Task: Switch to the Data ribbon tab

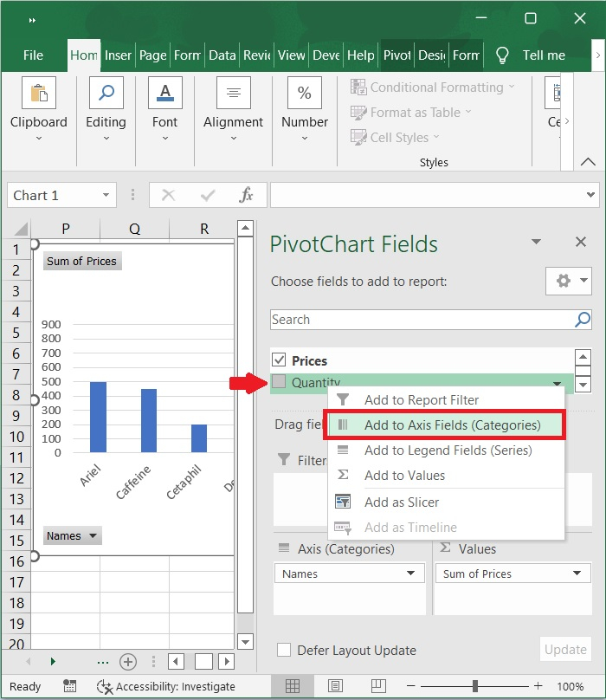Action: pyautogui.click(x=222, y=55)
